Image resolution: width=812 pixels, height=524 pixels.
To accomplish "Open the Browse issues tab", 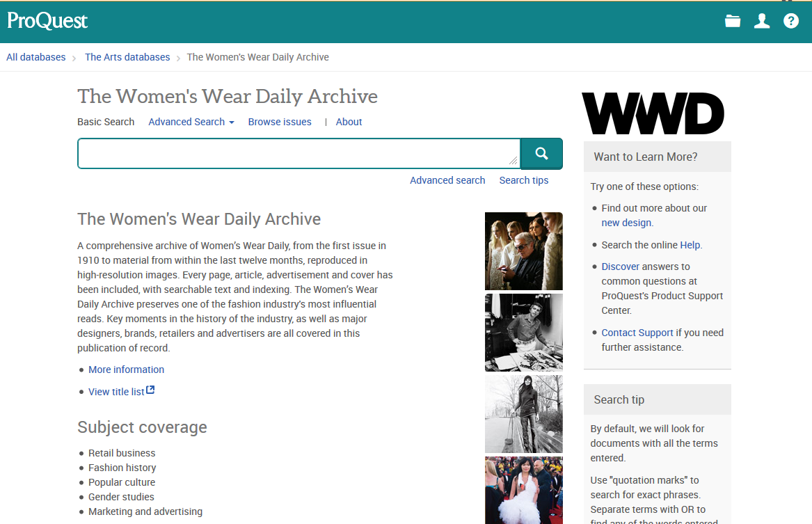I will coord(280,122).
